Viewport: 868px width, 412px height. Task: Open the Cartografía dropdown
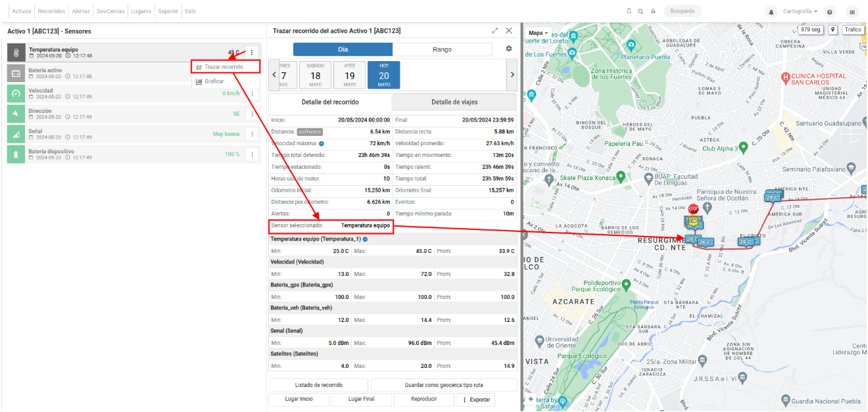coord(800,11)
